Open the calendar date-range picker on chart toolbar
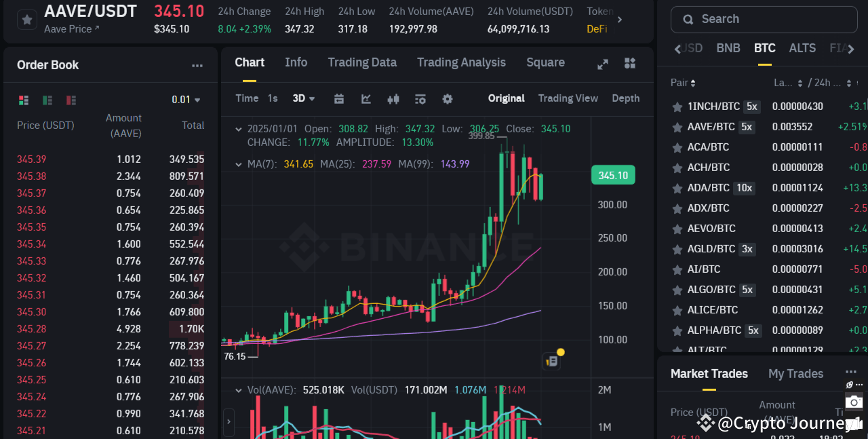This screenshot has height=439, width=868. coord(338,99)
